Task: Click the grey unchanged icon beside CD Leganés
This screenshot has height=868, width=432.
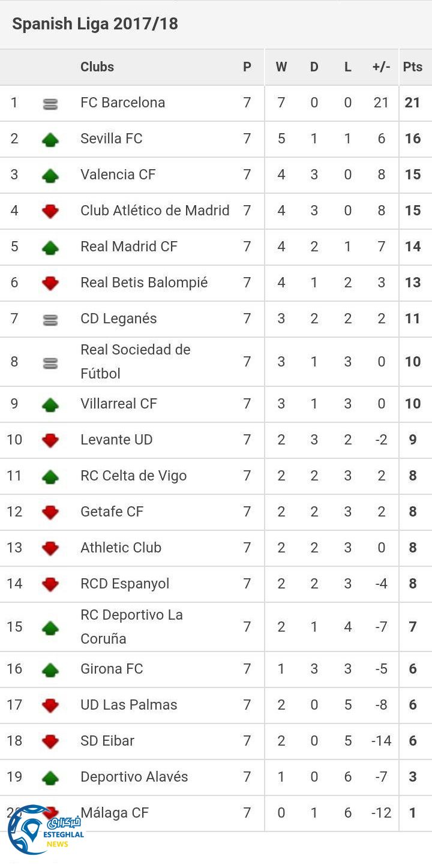Action: point(50,320)
